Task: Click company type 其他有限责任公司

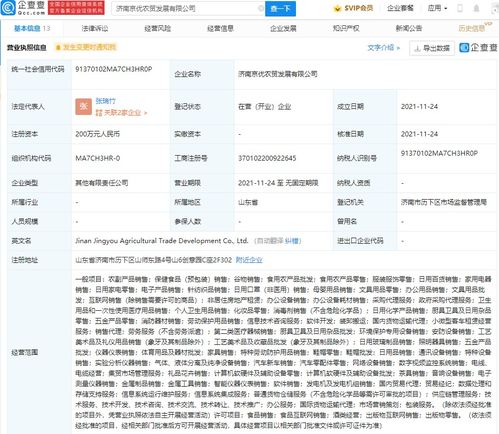Action: click(x=102, y=183)
